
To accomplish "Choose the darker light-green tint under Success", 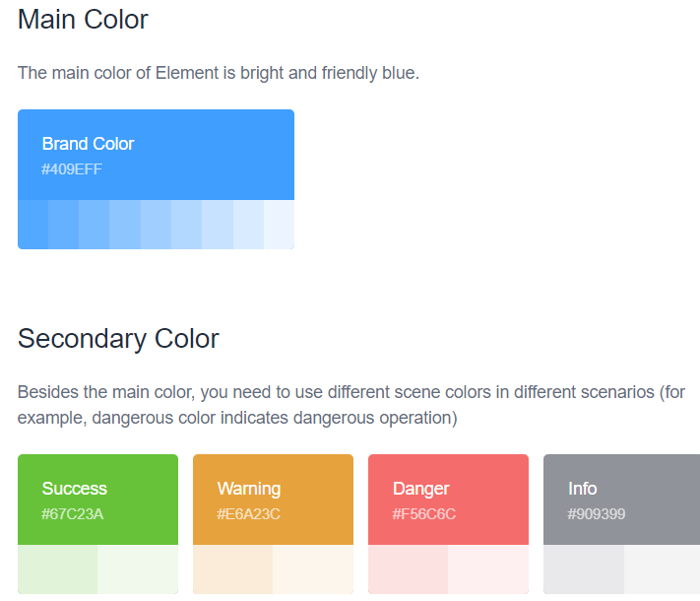I will [x=57, y=569].
